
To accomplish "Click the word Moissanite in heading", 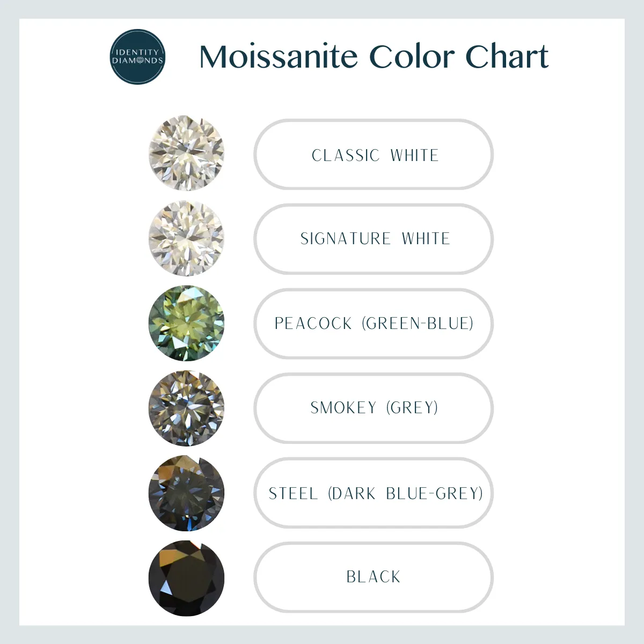I will pos(279,56).
